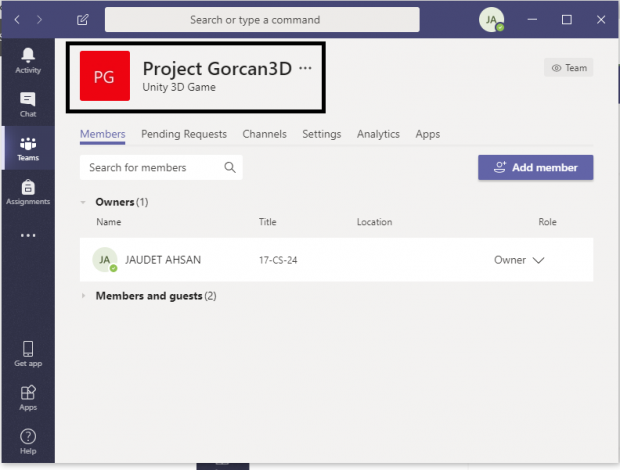Start a new chat with compose icon
Image resolution: width=620 pixels, height=470 pixels.
(83, 19)
